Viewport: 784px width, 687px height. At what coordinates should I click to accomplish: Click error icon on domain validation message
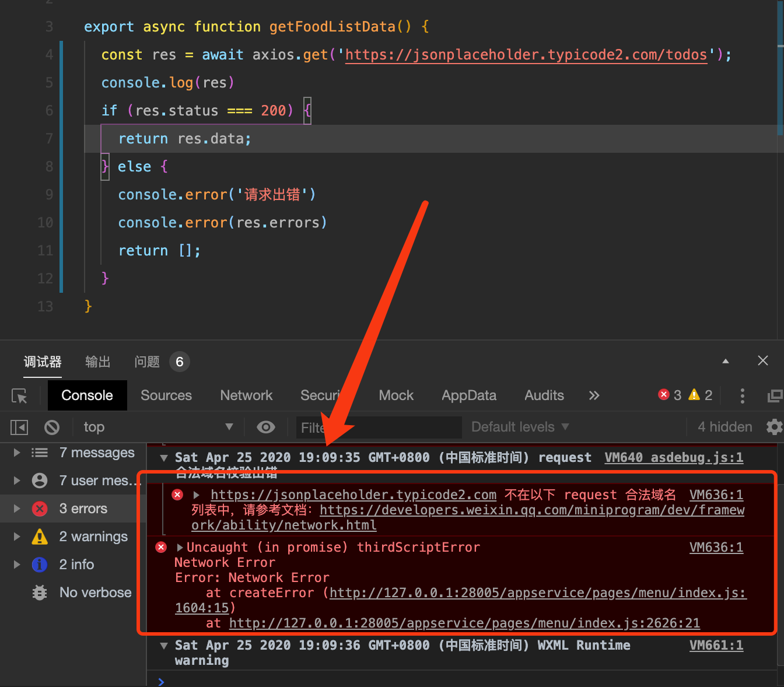(x=177, y=495)
